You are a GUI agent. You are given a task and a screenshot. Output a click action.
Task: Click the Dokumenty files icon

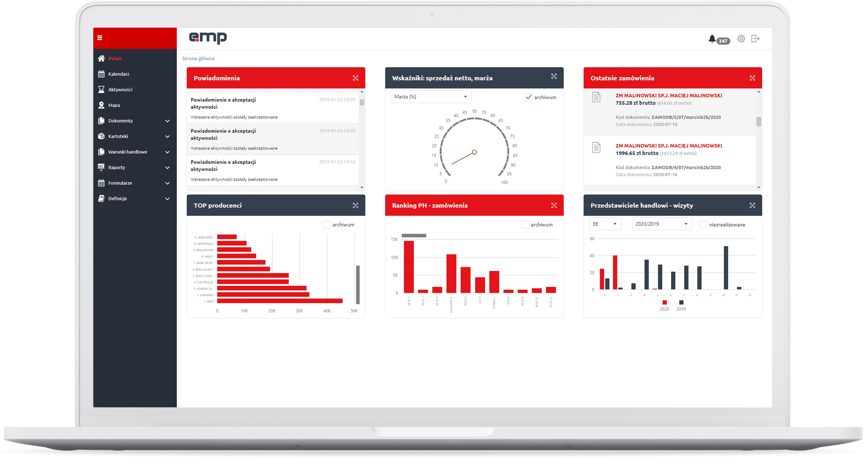[101, 121]
